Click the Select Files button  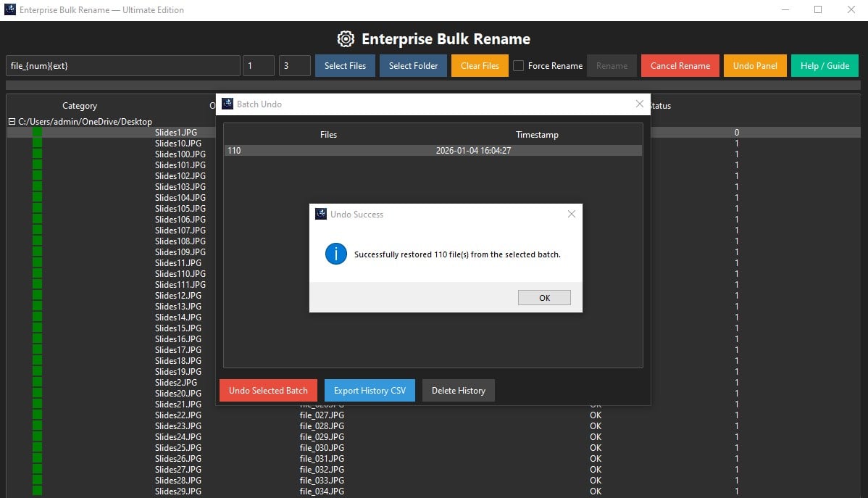coord(345,65)
